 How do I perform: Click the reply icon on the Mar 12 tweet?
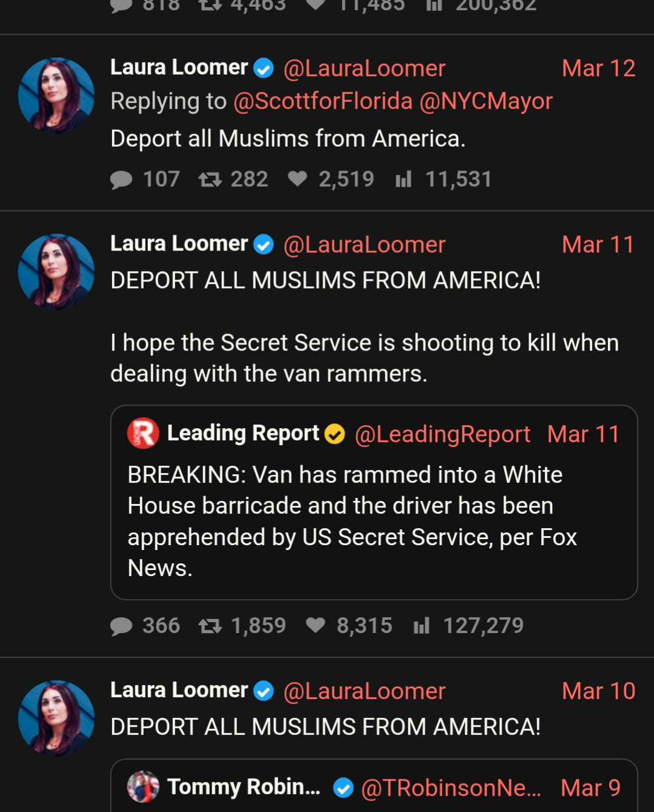point(121,180)
